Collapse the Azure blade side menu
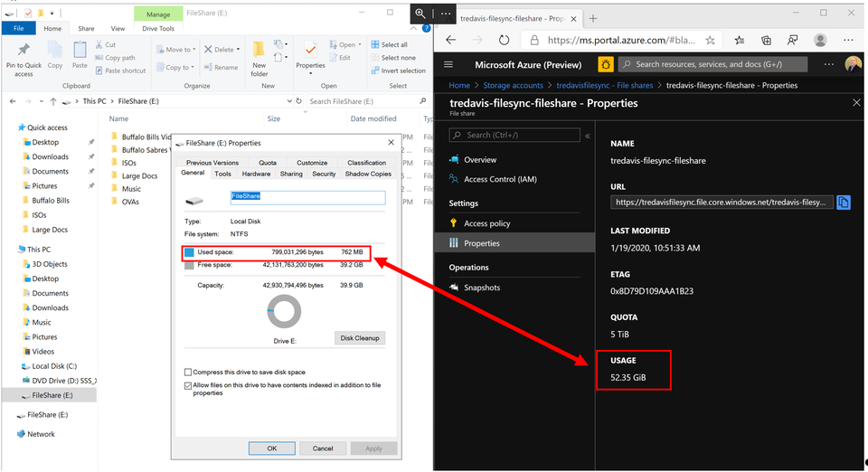The width and height of the screenshot is (868, 472). tap(588, 136)
